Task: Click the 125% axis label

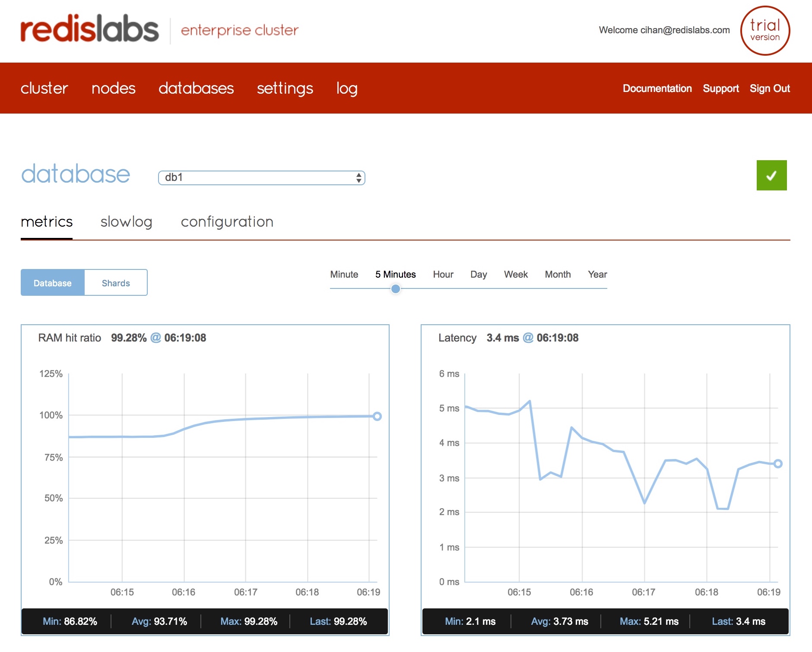Action: [51, 373]
